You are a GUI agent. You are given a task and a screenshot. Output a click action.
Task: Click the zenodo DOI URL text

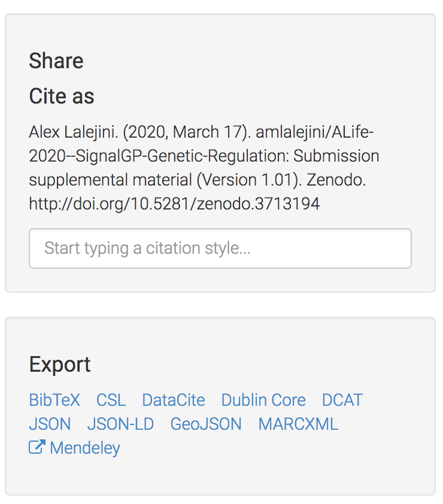tap(174, 204)
